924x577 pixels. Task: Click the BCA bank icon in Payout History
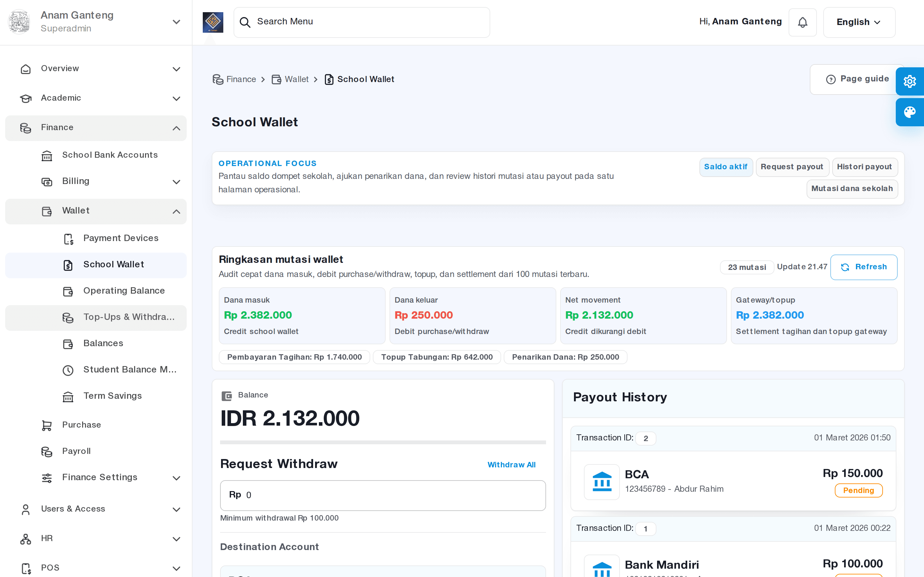[602, 482]
